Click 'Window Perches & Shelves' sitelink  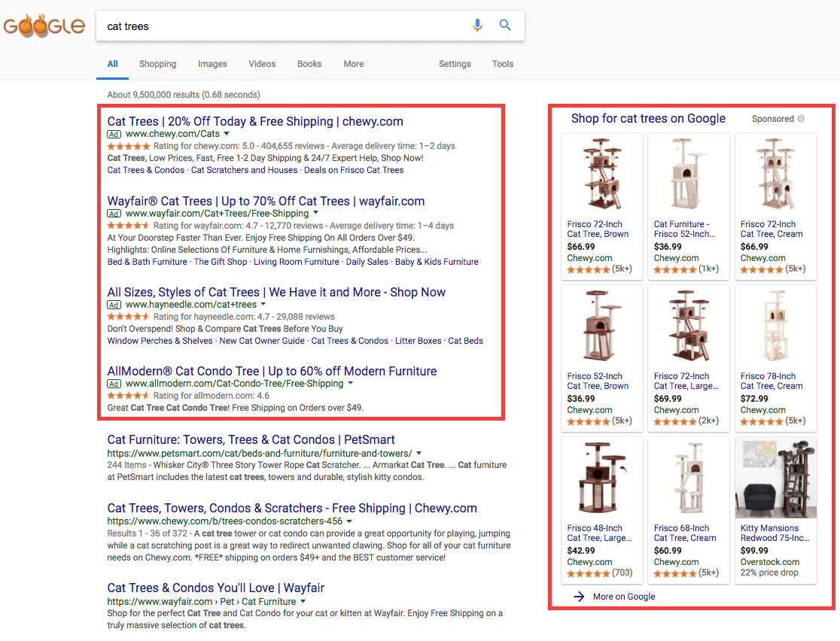tap(160, 341)
